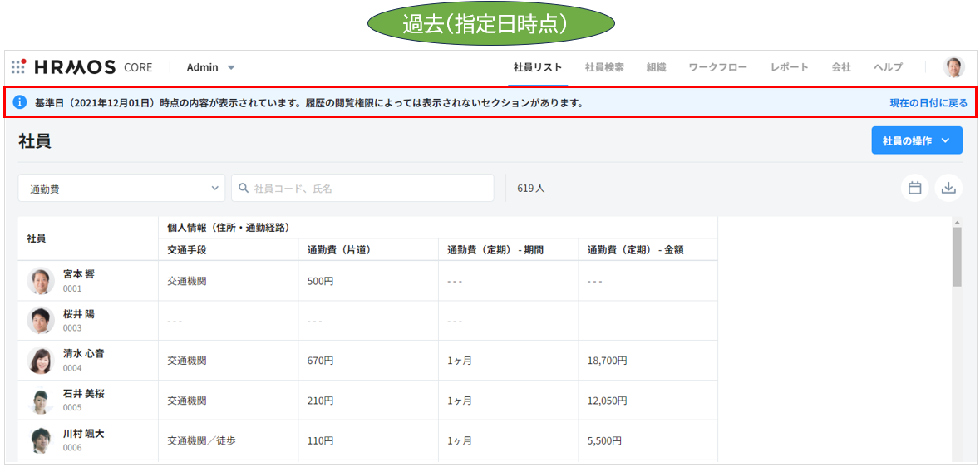Expand the 社員の操作 dropdown button
The image size is (980, 467).
[916, 140]
